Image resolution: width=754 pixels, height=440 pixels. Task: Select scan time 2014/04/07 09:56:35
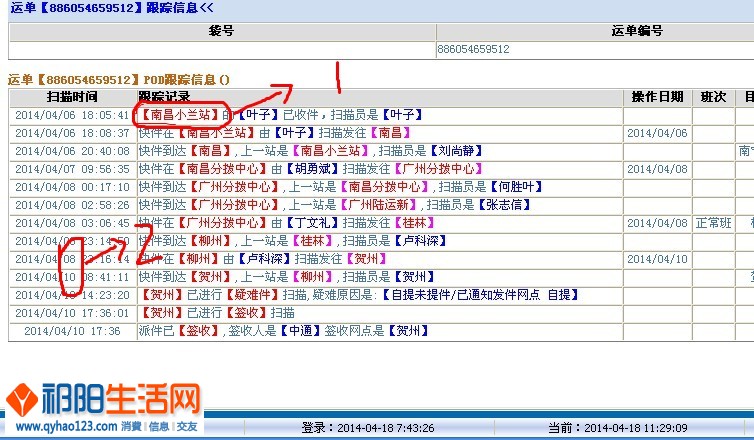pos(72,169)
